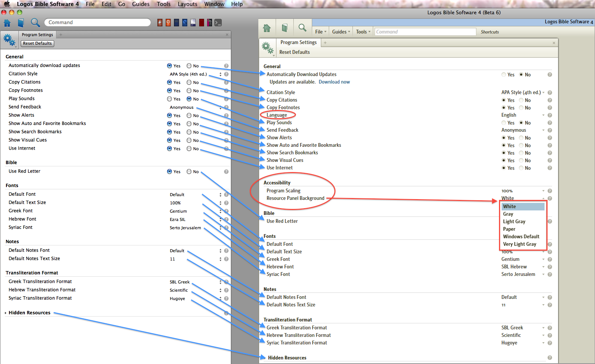Screen dimensions: 595x364
Task: Open Home page in left Mac window
Action: point(7,23)
